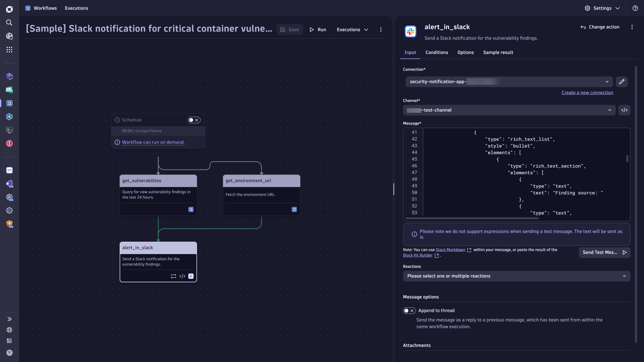Toggle the Schedule trigger switch
Screen dimensions: 644x362
click(194, 120)
